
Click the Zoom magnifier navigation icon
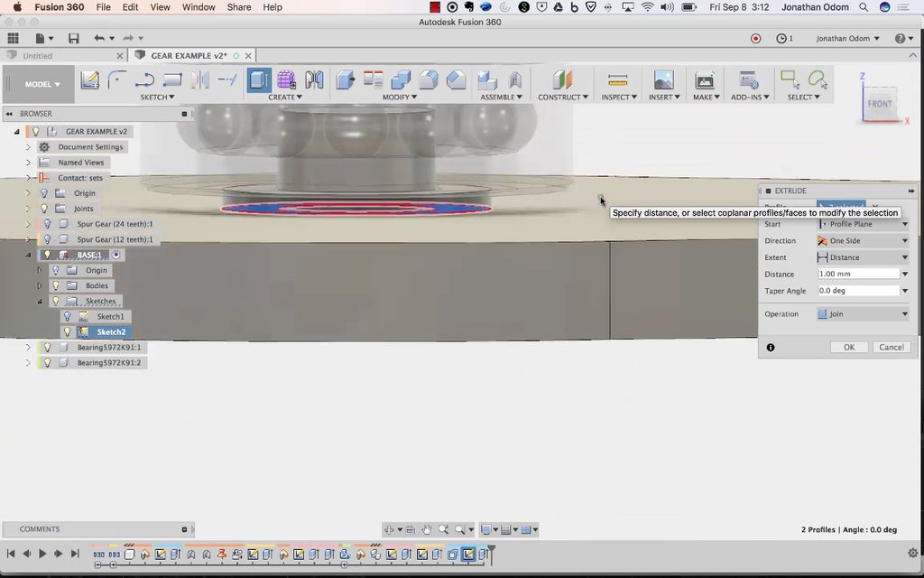pyautogui.click(x=443, y=529)
